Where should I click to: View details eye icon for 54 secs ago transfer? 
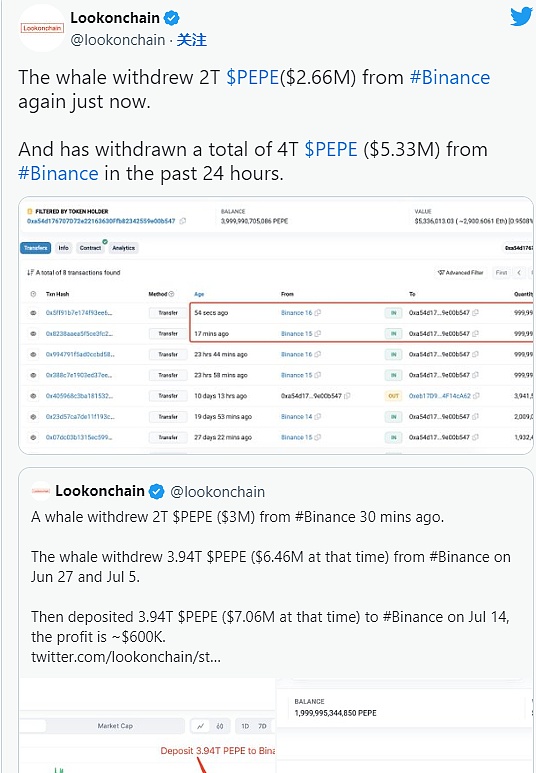33,313
